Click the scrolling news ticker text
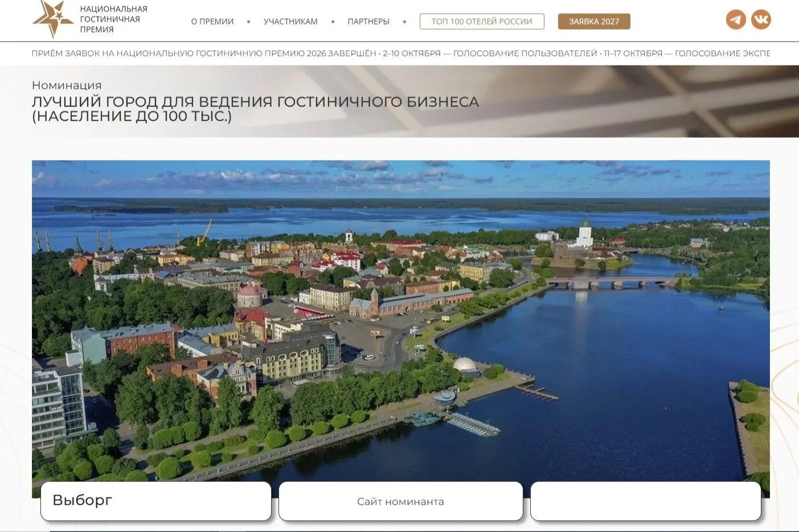 coord(400,53)
